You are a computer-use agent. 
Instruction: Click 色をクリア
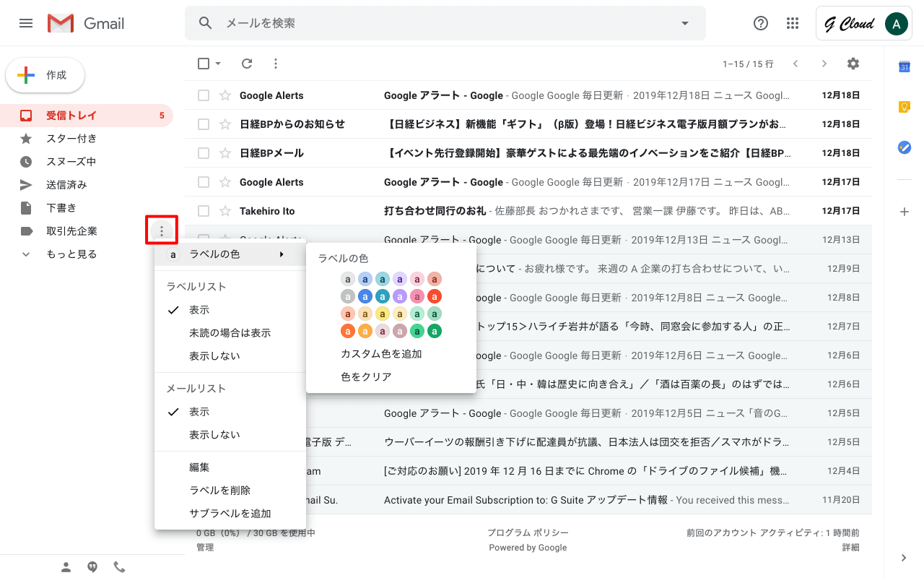pyautogui.click(x=366, y=377)
